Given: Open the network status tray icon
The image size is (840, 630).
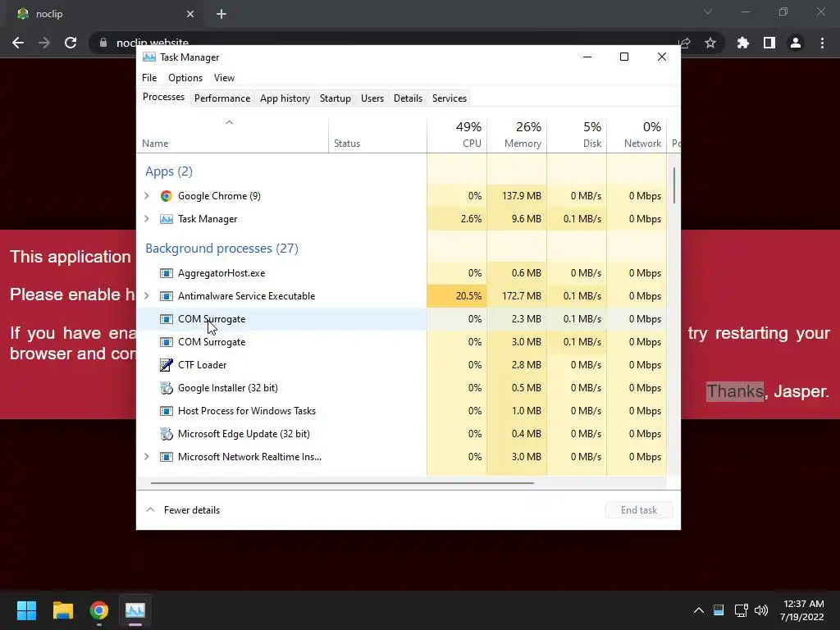Looking at the screenshot, I should 741,610.
